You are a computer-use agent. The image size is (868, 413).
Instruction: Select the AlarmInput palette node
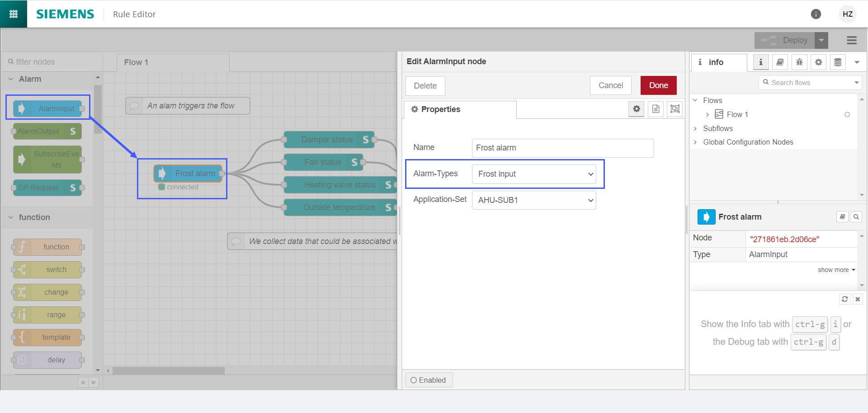(47, 108)
